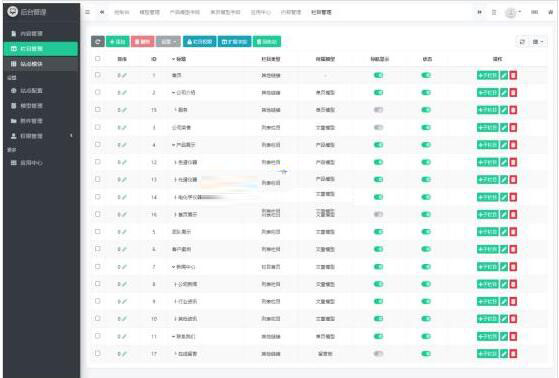The height and width of the screenshot is (378, 559).
Task: Click the red delete icon in ID 15 row
Action: (513, 110)
